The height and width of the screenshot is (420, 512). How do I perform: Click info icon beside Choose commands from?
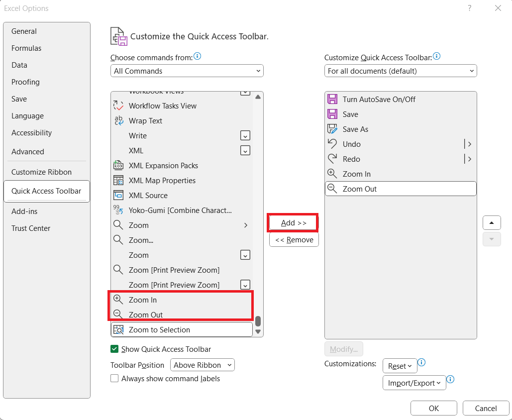tap(197, 56)
